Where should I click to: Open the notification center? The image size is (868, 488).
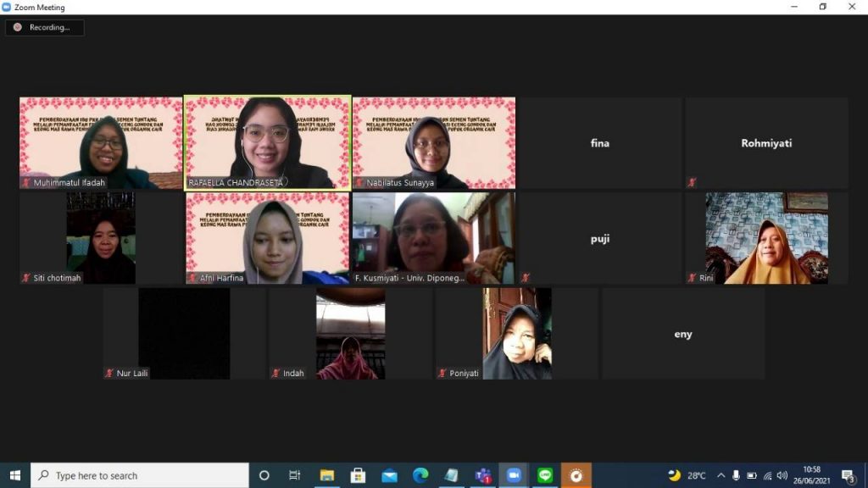point(849,475)
